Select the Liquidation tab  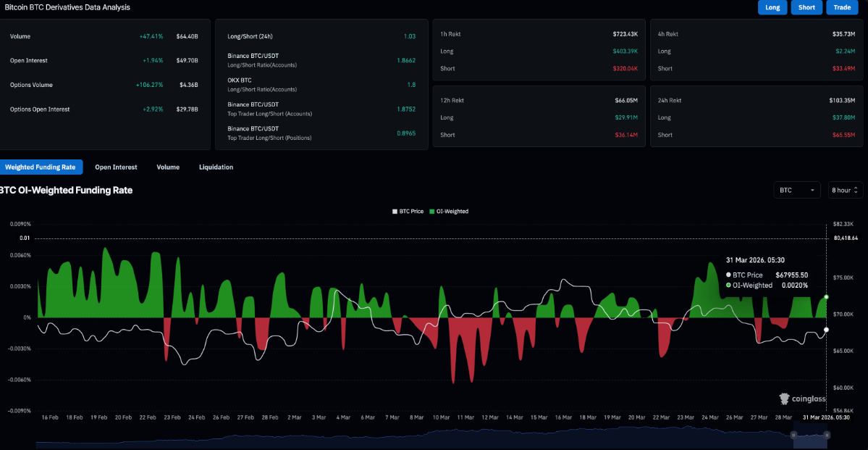click(x=216, y=167)
